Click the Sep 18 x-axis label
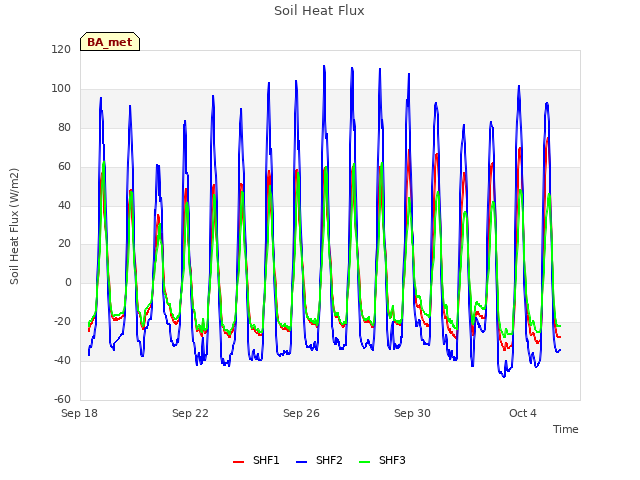The image size is (640, 480). (79, 413)
